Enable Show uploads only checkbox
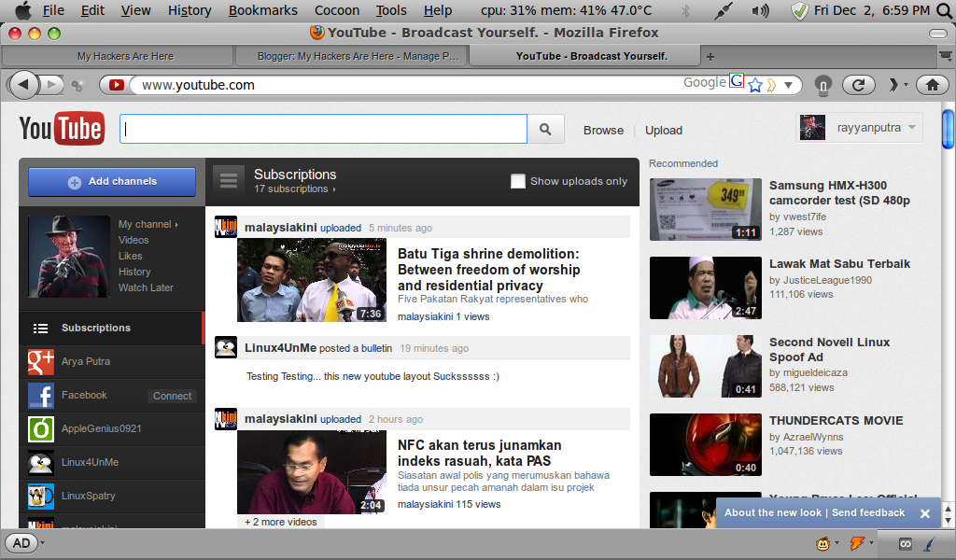This screenshot has width=956, height=560. point(517,181)
